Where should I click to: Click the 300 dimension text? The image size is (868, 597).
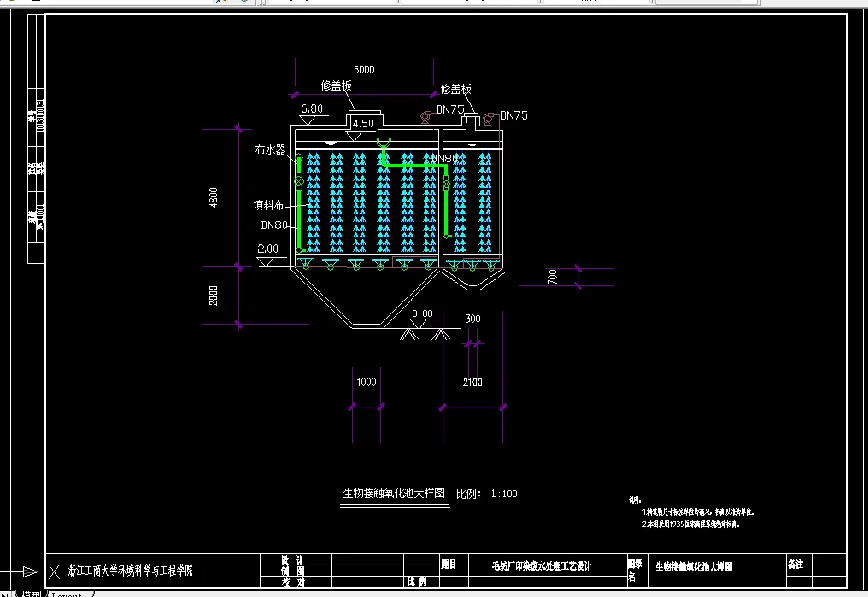472,319
